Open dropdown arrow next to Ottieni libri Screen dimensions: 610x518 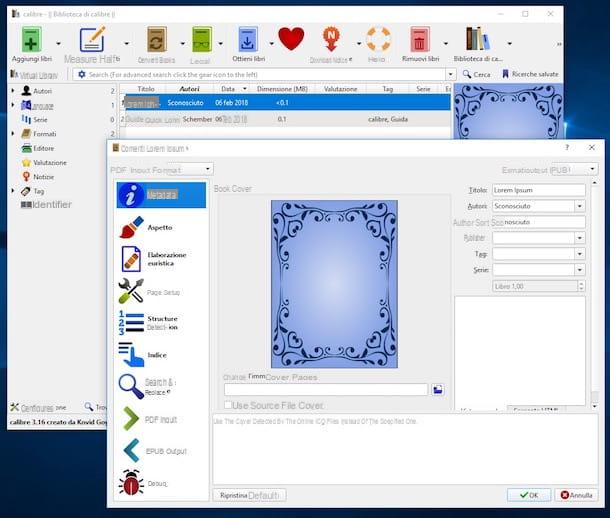(x=271, y=44)
